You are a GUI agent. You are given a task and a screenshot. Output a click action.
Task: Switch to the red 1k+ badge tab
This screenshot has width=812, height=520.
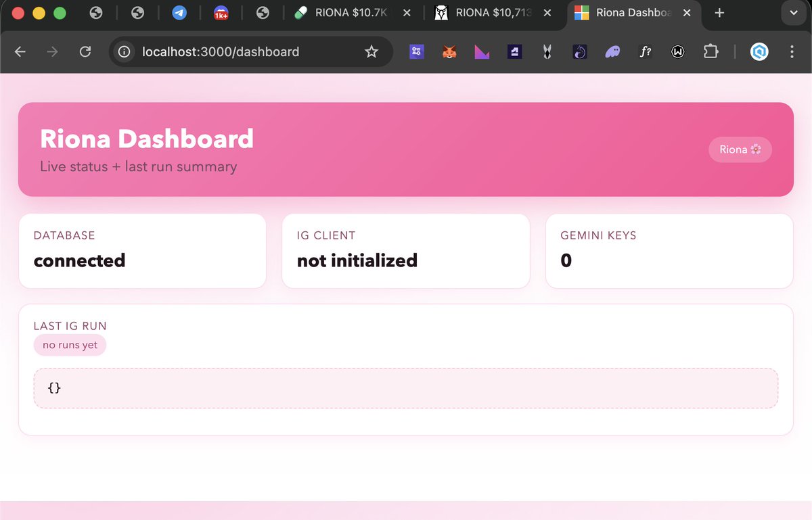click(221, 13)
